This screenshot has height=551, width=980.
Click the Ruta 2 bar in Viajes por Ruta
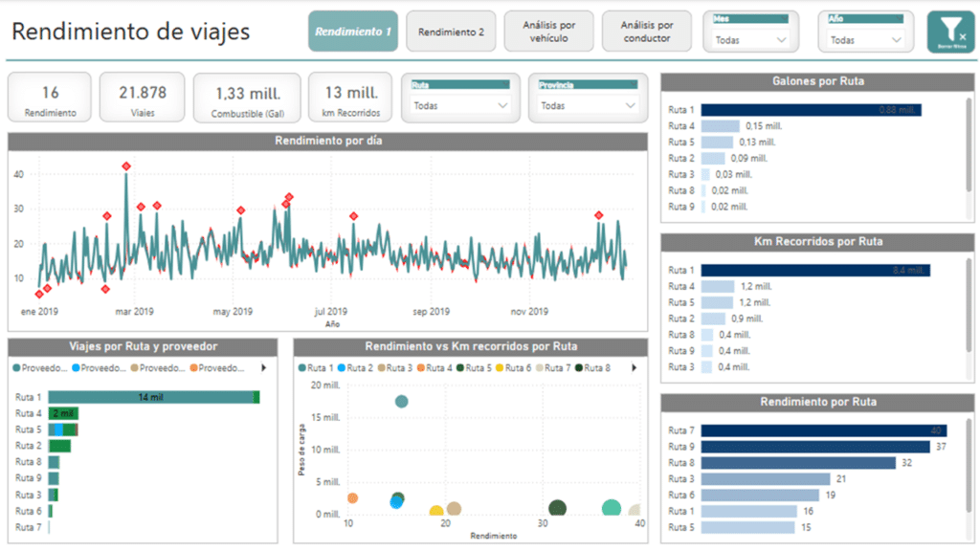[x=59, y=446]
